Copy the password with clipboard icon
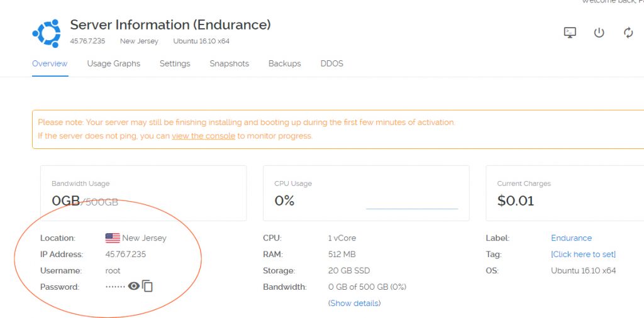This screenshot has width=644, height=318. click(147, 286)
